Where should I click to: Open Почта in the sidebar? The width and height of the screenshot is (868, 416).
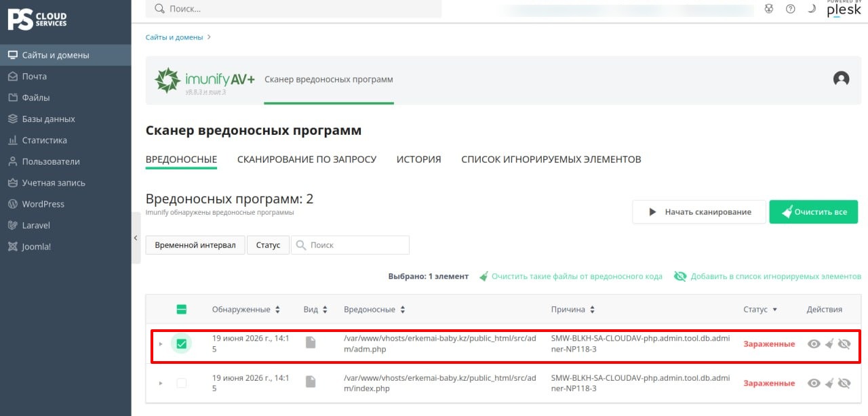coord(65,77)
